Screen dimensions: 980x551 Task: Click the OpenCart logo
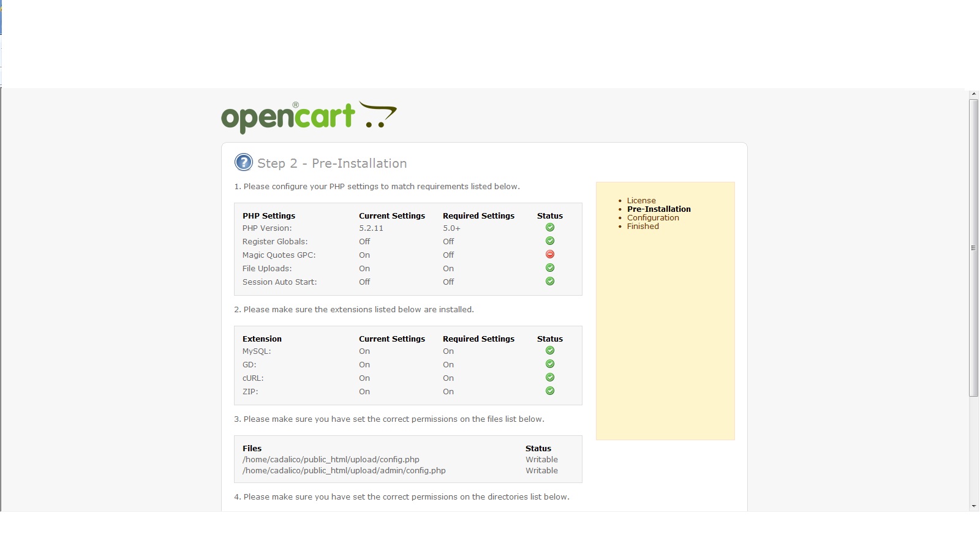tap(309, 117)
